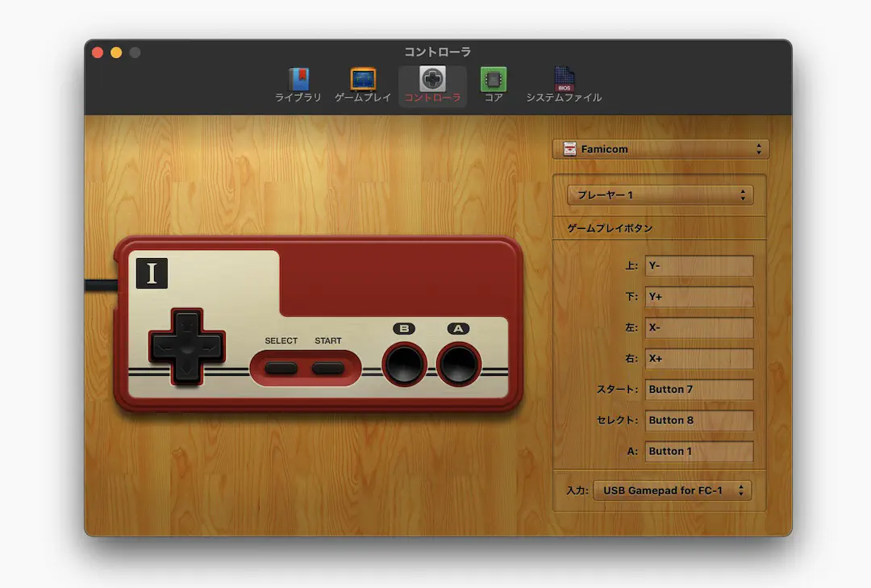Viewport: 871px width, 588px height.
Task: Click the A field showing Button 1
Action: pos(698,451)
